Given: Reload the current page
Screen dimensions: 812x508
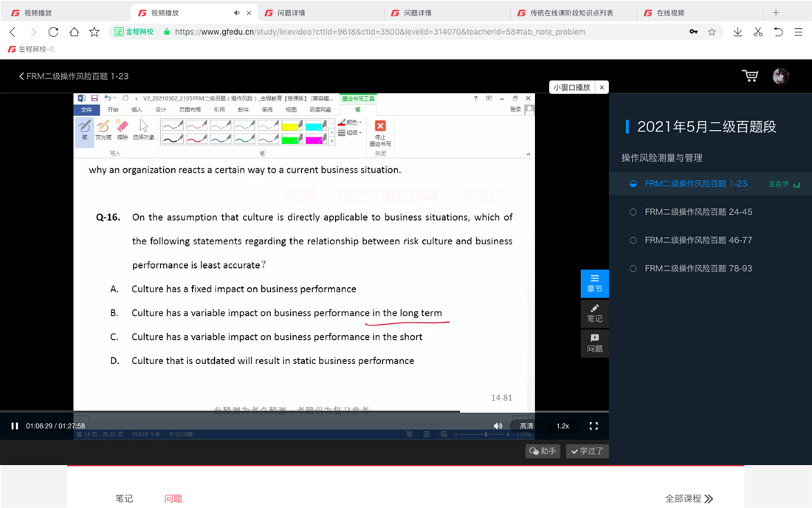Looking at the screenshot, I should pyautogui.click(x=53, y=32).
